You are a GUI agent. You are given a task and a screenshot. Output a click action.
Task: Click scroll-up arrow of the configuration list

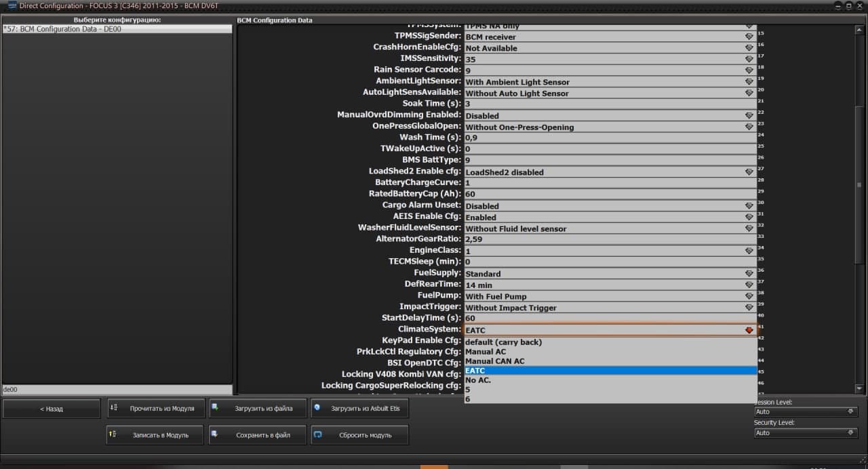coord(860,28)
